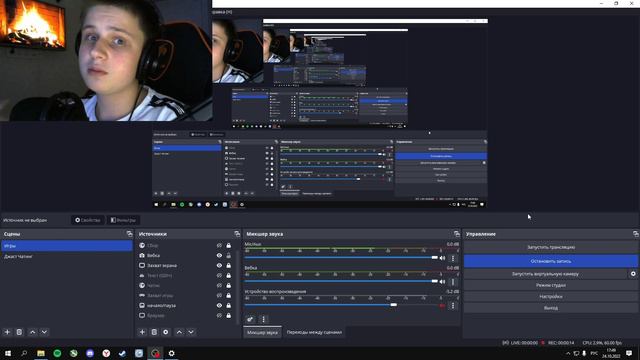
Task: Hide the Вебка source
Action: coord(219,256)
